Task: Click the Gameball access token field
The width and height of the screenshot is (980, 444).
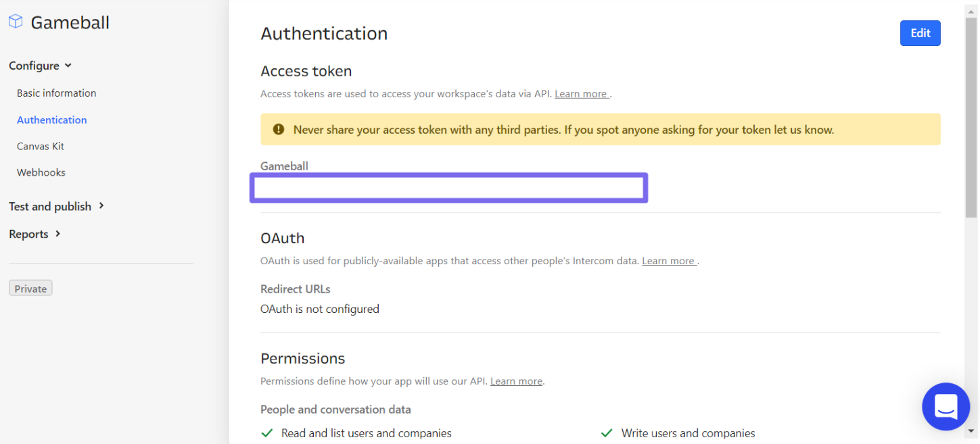Action: click(x=449, y=188)
